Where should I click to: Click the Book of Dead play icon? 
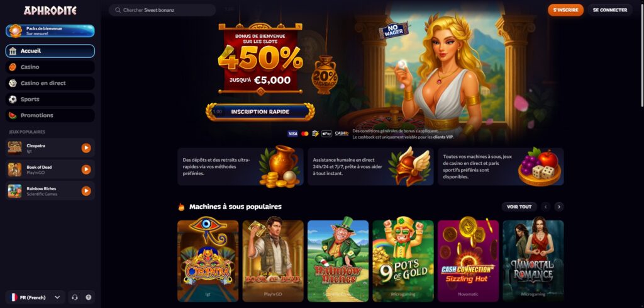pos(86,169)
